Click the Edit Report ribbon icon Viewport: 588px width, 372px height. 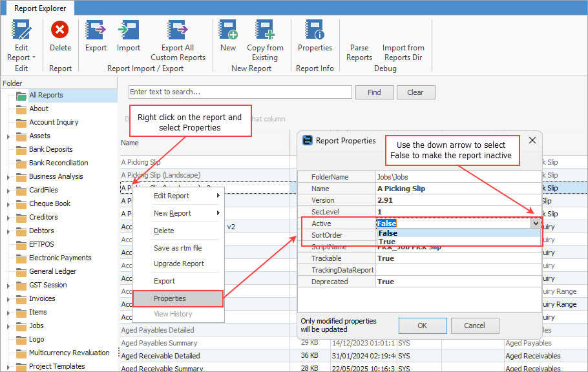point(21,30)
